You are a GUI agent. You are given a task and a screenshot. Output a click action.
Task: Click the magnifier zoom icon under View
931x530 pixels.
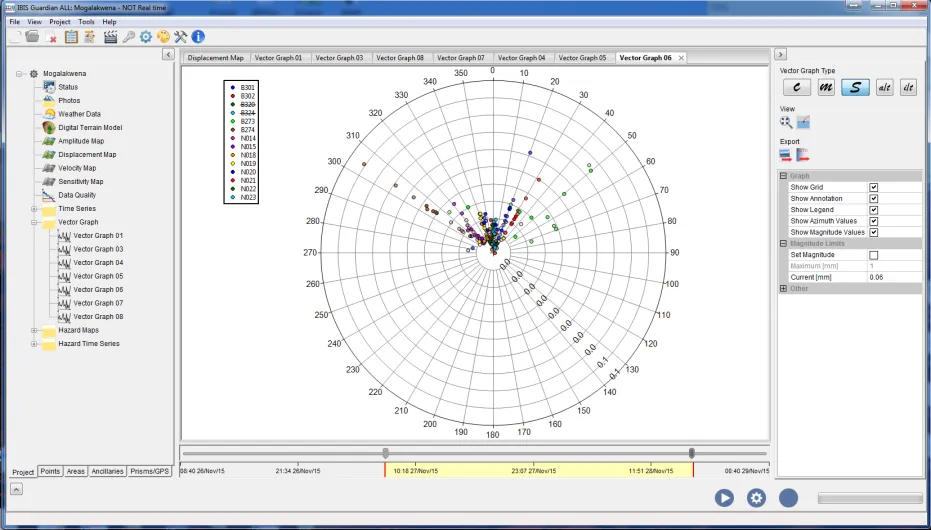pos(787,122)
